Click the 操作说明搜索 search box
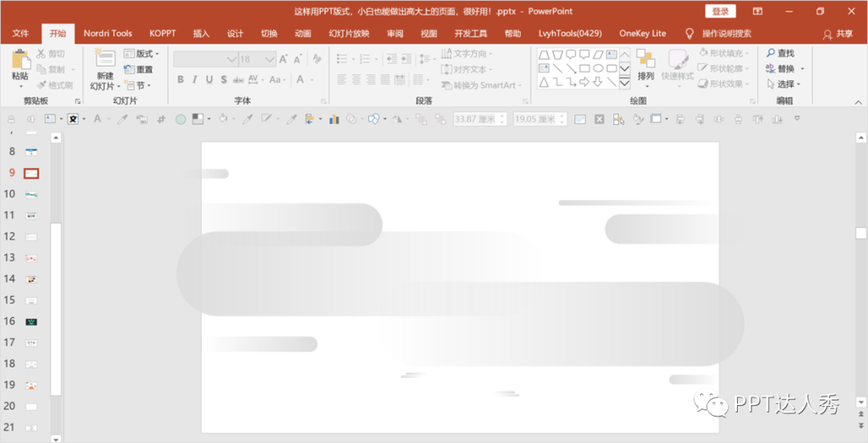 pos(727,33)
